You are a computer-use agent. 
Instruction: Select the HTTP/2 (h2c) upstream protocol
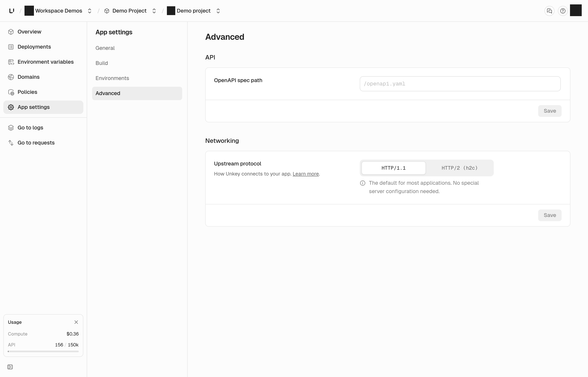[460, 168]
